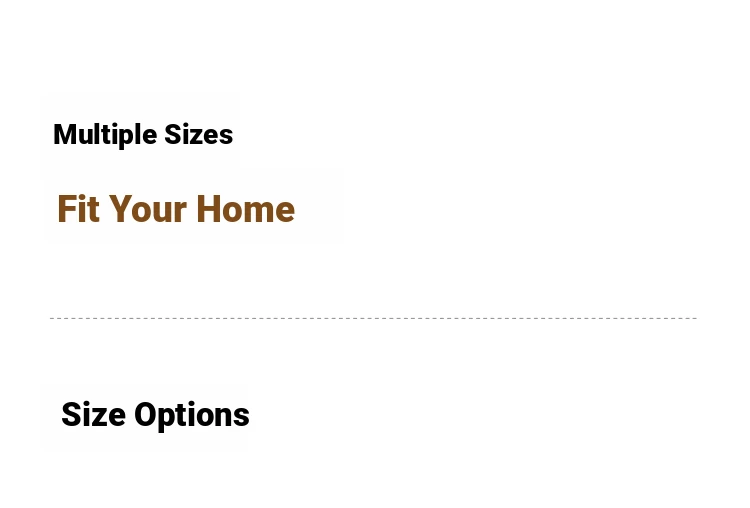Click the middle of the dashed divider
The width and height of the screenshot is (750, 508).
pyautogui.click(x=373, y=318)
